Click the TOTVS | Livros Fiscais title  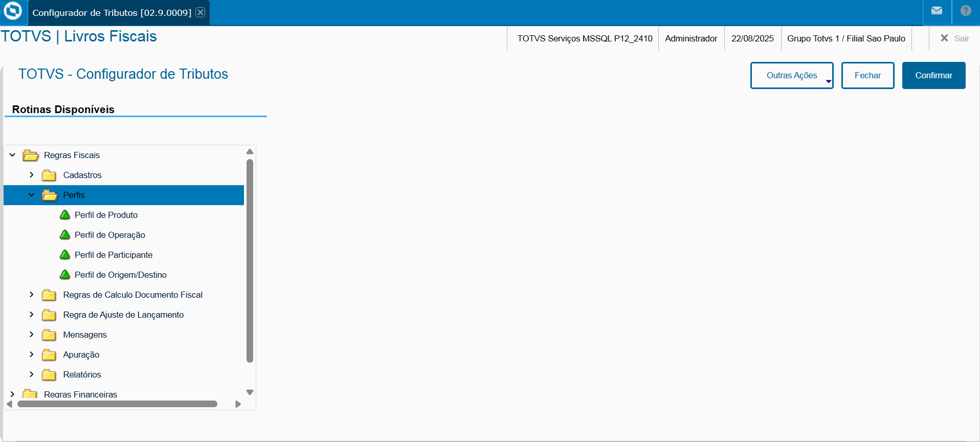79,36
